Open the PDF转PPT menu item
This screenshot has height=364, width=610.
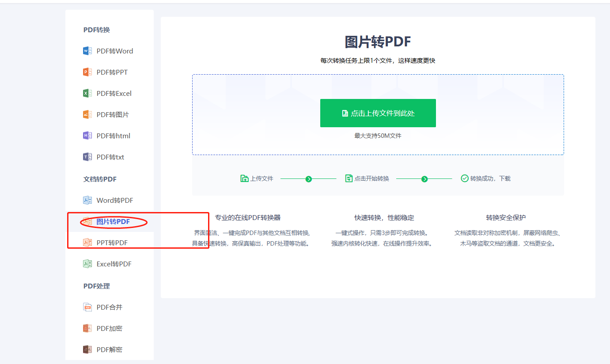[110, 72]
